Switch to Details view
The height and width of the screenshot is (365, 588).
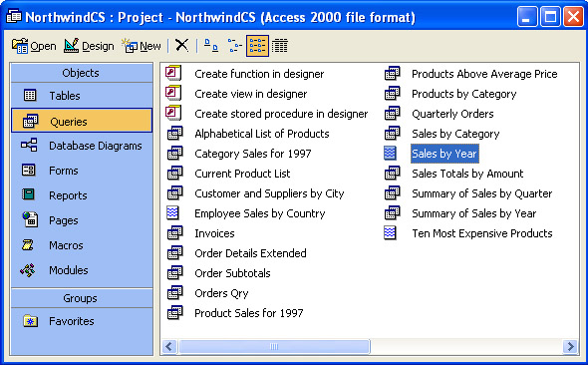[x=279, y=46]
